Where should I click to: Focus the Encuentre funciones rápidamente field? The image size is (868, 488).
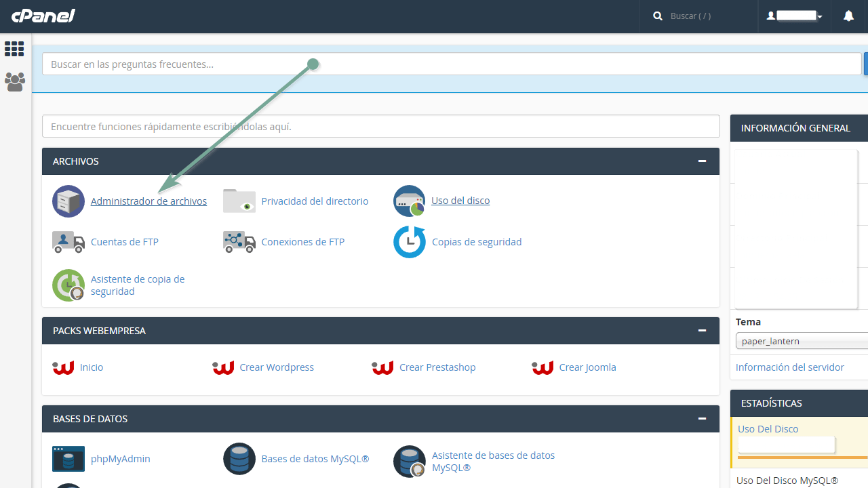point(380,126)
